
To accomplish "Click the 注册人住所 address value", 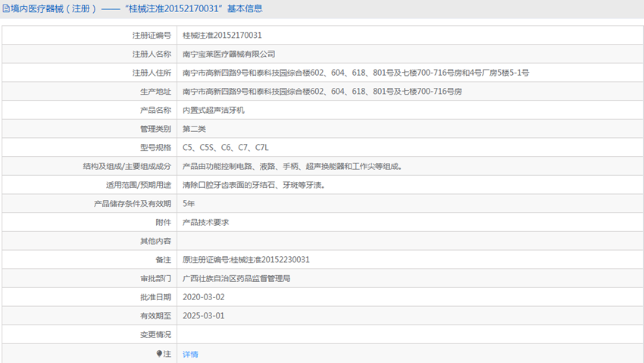I will click(355, 73).
